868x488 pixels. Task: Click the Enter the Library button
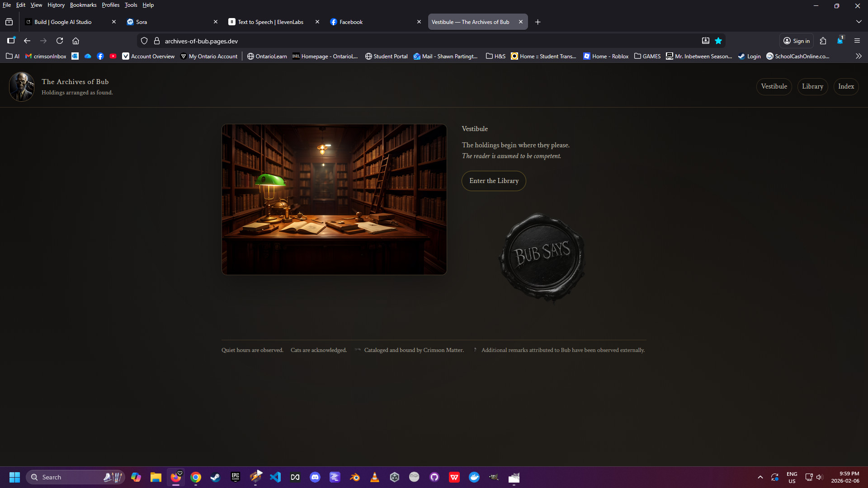point(493,181)
